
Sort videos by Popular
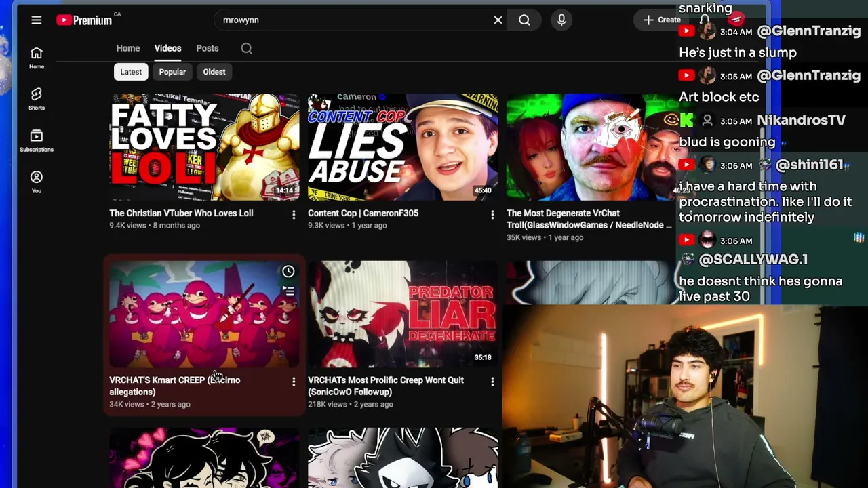coord(172,72)
